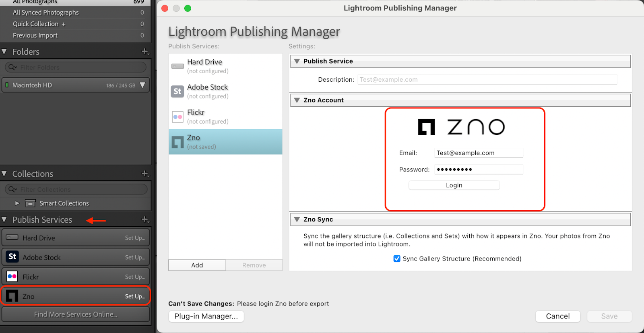This screenshot has width=644, height=333.
Task: Expand the Smart Collections tree arrow
Action: pos(17,203)
